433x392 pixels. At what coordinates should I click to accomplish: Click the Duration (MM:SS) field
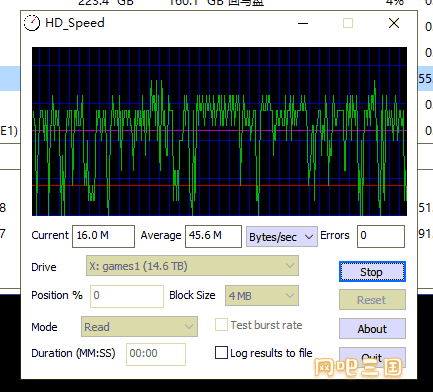click(156, 354)
